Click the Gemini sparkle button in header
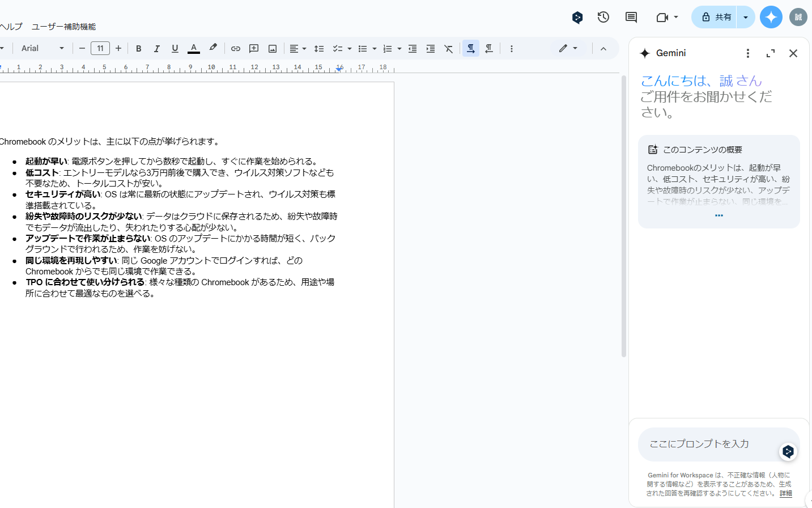 [771, 17]
